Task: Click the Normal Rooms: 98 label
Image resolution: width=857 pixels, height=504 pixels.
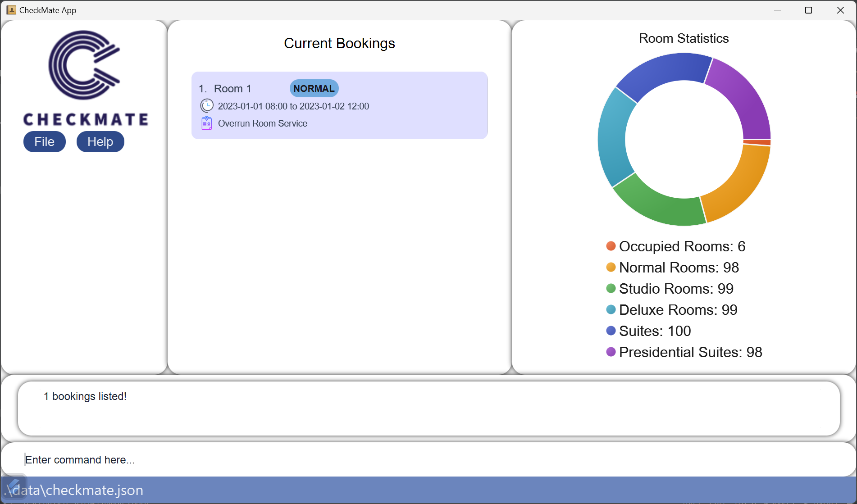Action: [x=679, y=268]
